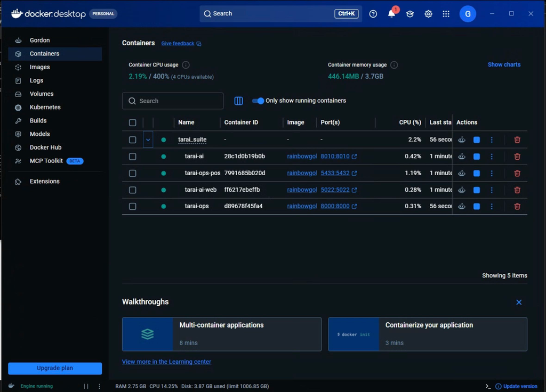This screenshot has height=392, width=546.
Task: Open the Logs section
Action: 55,81
